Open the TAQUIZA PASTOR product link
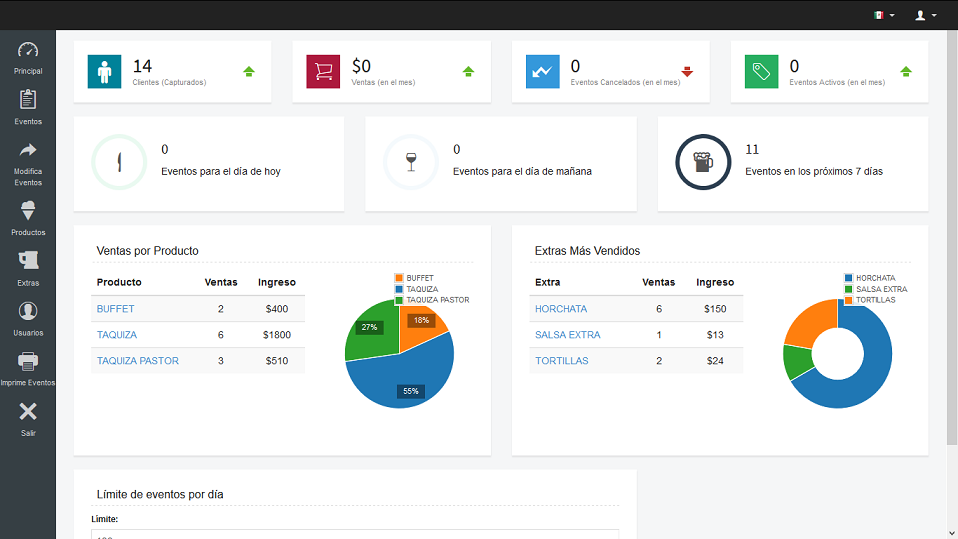This screenshot has width=958, height=539. coord(138,361)
